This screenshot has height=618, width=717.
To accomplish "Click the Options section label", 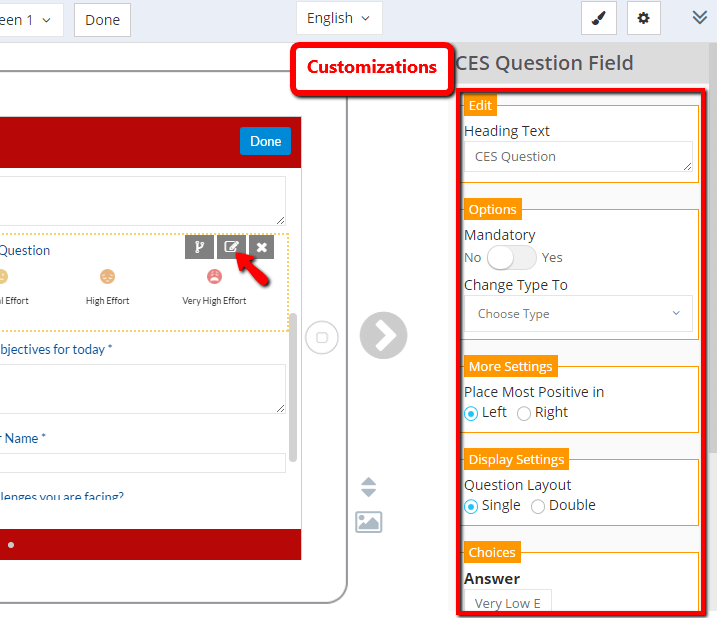I will click(492, 209).
